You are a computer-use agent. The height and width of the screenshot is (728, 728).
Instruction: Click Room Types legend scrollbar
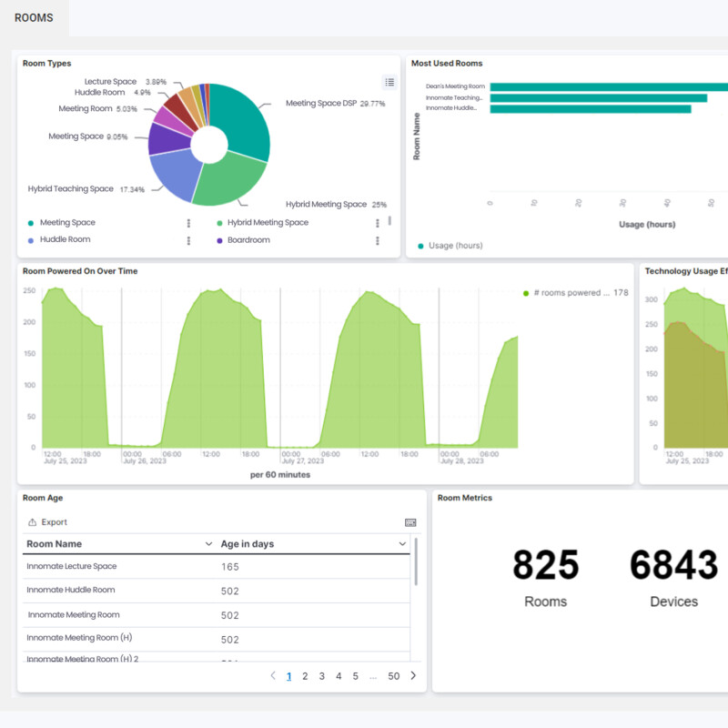[x=389, y=220]
